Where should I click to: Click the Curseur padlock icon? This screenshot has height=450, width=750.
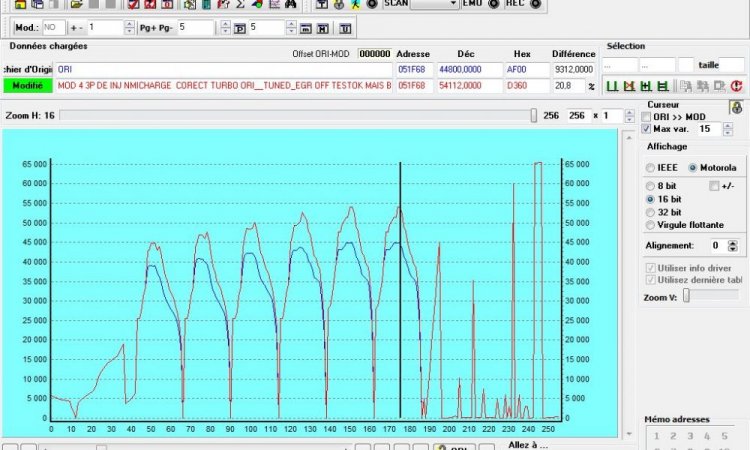(736, 107)
